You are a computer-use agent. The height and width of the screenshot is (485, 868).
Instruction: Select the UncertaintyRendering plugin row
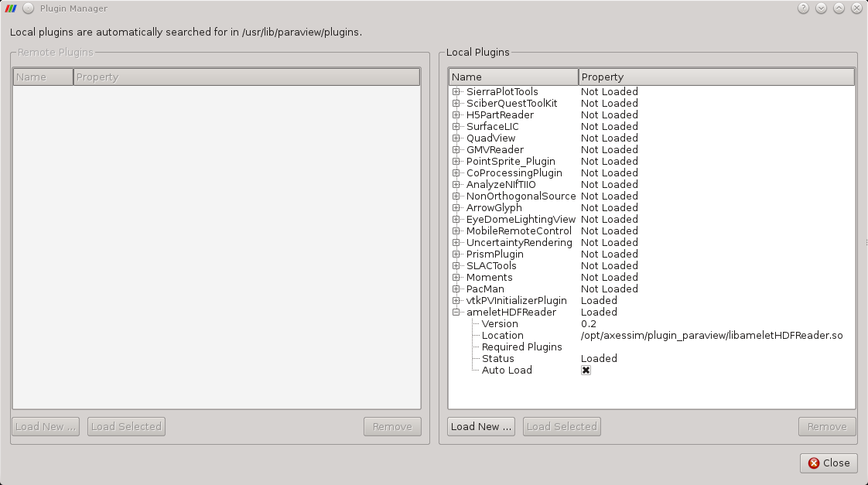point(651,243)
